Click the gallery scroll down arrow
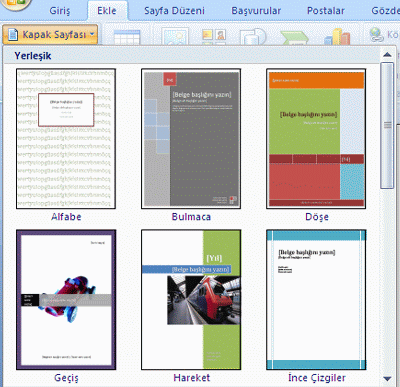This screenshot has width=400, height=387. click(x=387, y=379)
